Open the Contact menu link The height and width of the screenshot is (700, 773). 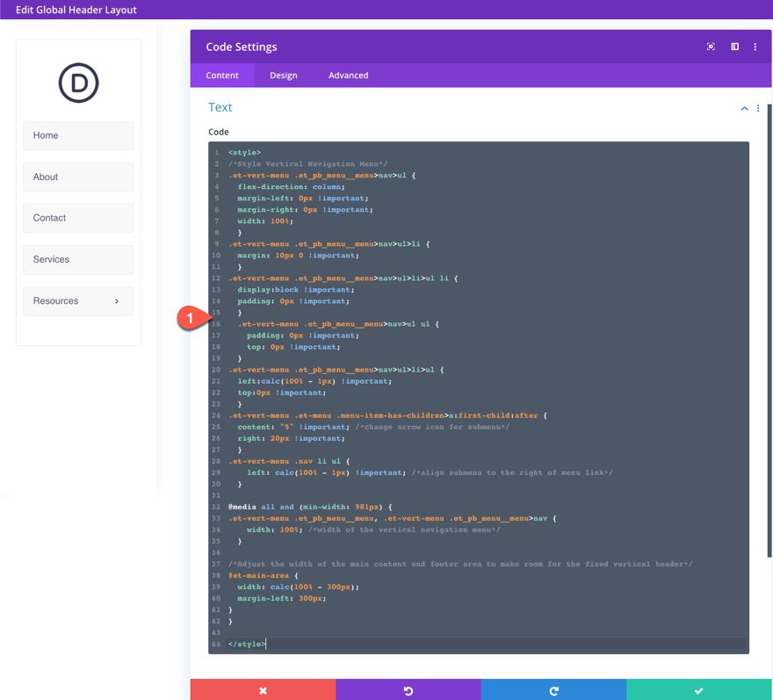(49, 218)
